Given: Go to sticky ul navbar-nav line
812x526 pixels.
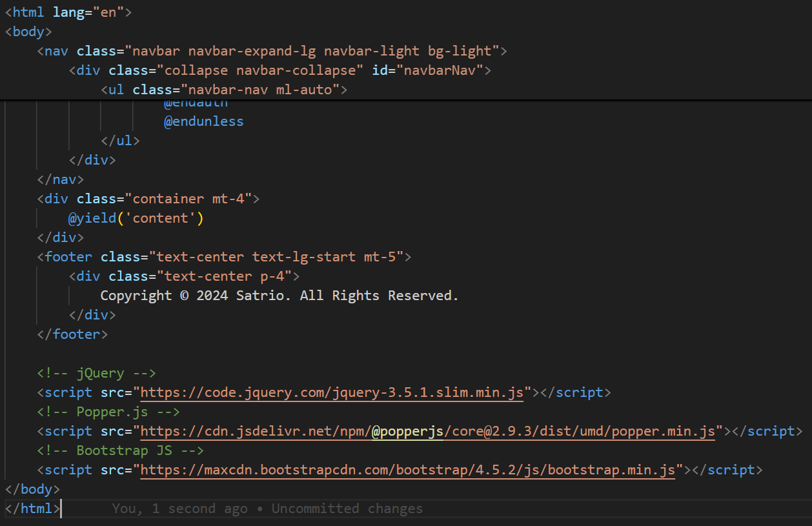Looking at the screenshot, I should [x=223, y=89].
